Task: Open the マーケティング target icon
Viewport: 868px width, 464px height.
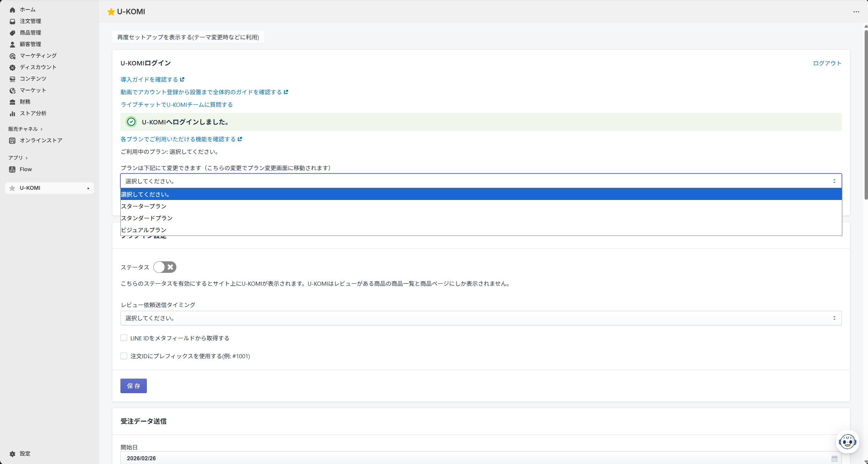Action: (x=13, y=56)
